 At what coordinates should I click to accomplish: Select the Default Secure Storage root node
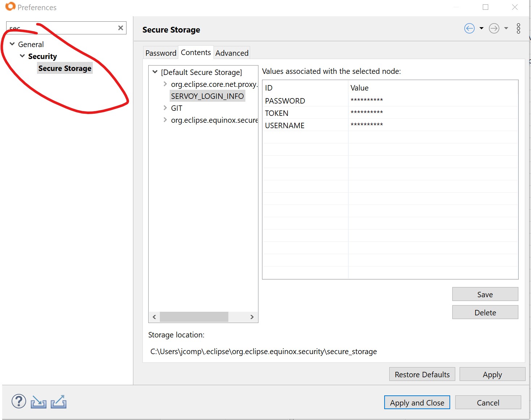coord(202,72)
